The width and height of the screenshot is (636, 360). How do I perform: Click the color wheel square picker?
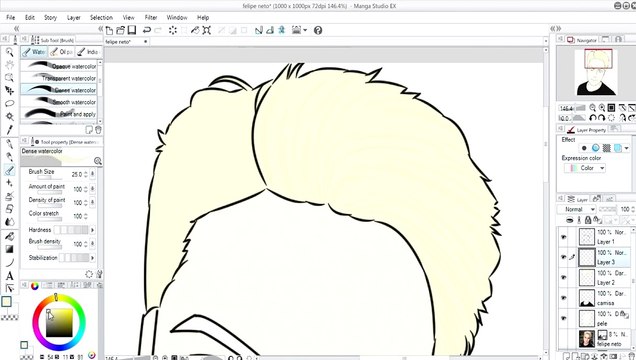(59, 323)
